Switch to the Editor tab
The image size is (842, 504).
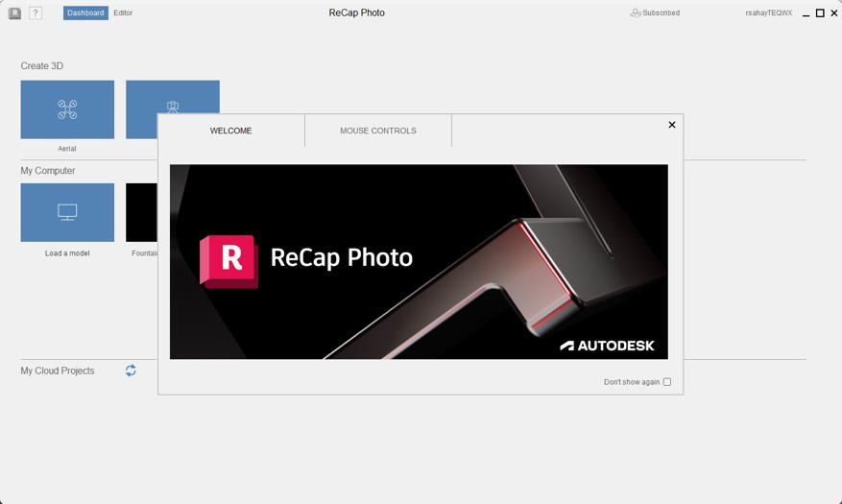123,12
